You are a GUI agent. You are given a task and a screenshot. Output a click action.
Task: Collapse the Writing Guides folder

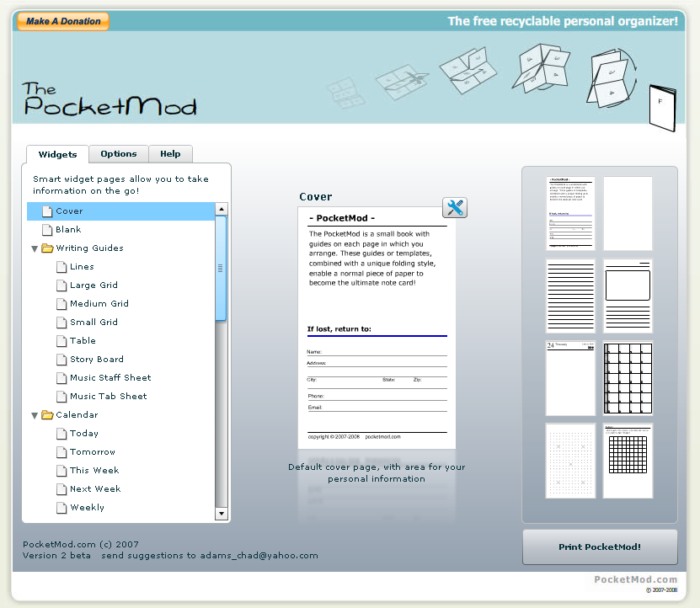click(x=35, y=248)
